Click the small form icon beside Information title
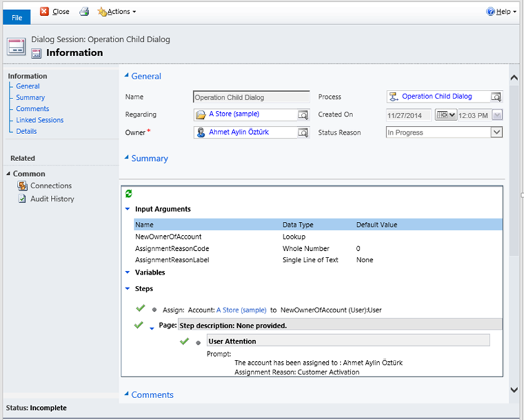This screenshot has width=524, height=420. click(x=36, y=53)
